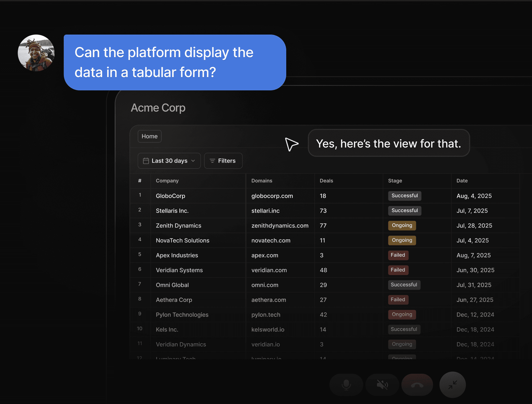Open the Filters button
This screenshot has height=404, width=532.
(x=223, y=161)
